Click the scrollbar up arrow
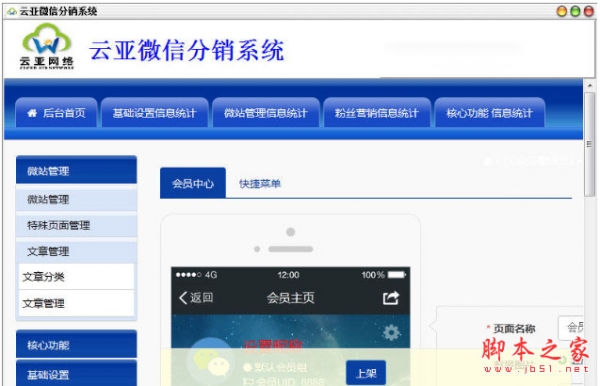Viewport: 600px width, 386px height. tap(590, 86)
